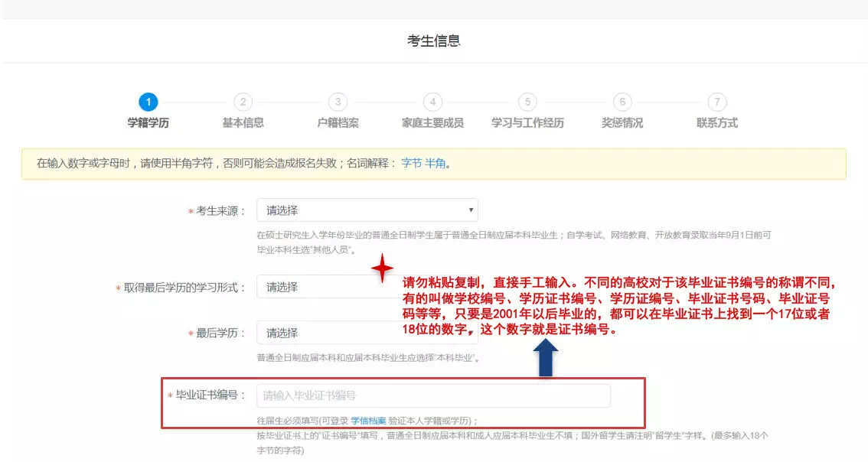Click the 字节 explanation link
Viewport: 868px width, 462px height.
tap(411, 164)
